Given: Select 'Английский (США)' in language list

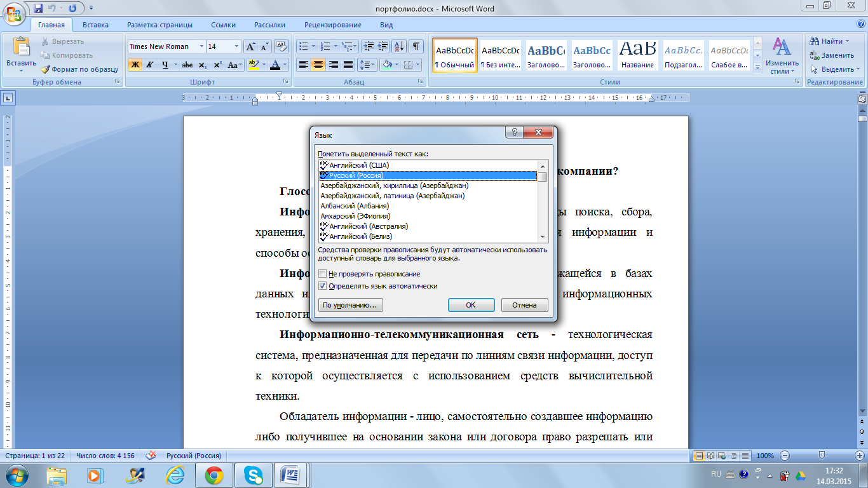Looking at the screenshot, I should coord(428,165).
